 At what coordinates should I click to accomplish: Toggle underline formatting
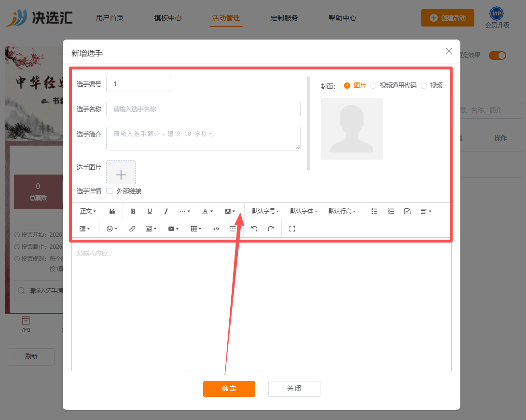coord(150,211)
